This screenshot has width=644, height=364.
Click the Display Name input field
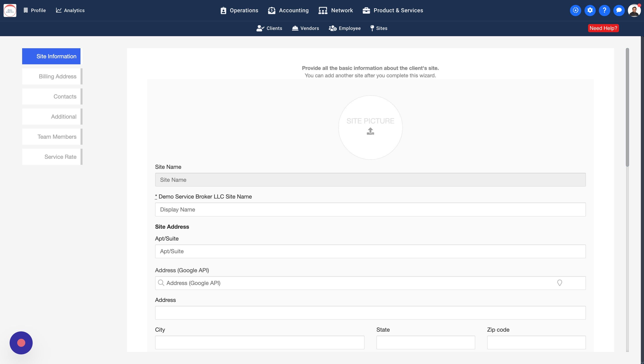click(x=370, y=209)
